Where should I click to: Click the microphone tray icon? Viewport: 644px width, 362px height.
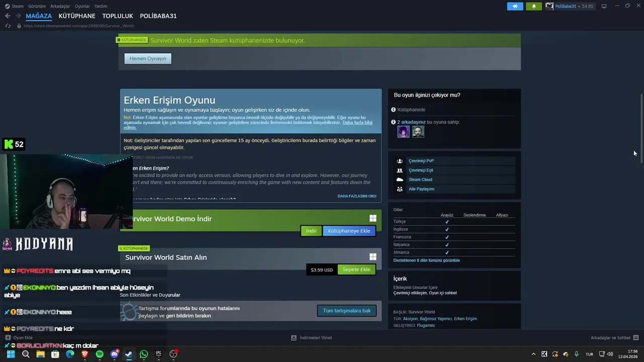click(x=577, y=354)
